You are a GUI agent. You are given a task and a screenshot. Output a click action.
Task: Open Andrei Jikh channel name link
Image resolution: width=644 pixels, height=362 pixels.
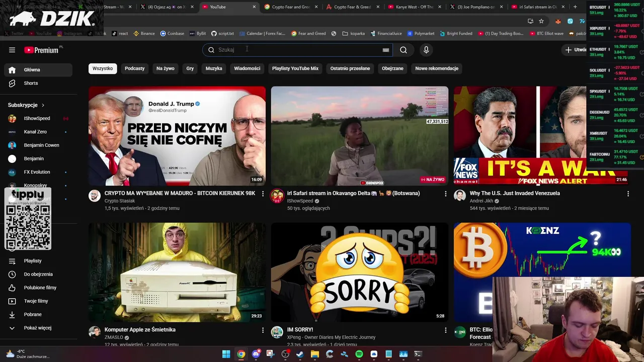click(x=481, y=201)
